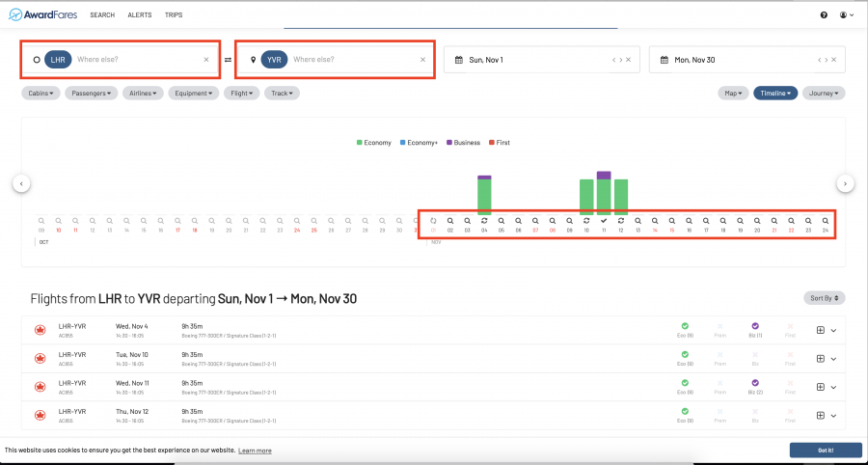Image resolution: width=868 pixels, height=465 pixels.
Task: Toggle the Economy legend series
Action: [373, 143]
